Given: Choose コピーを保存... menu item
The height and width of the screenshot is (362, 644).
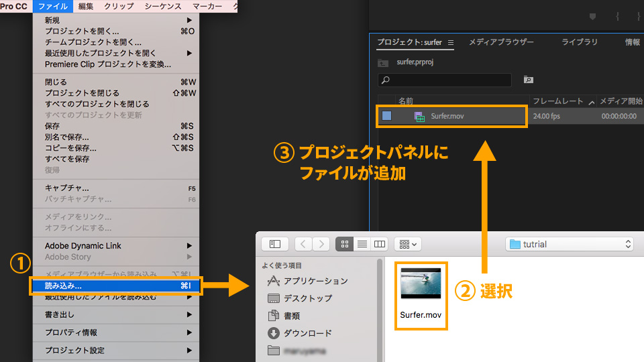Looking at the screenshot, I should coord(116,148).
